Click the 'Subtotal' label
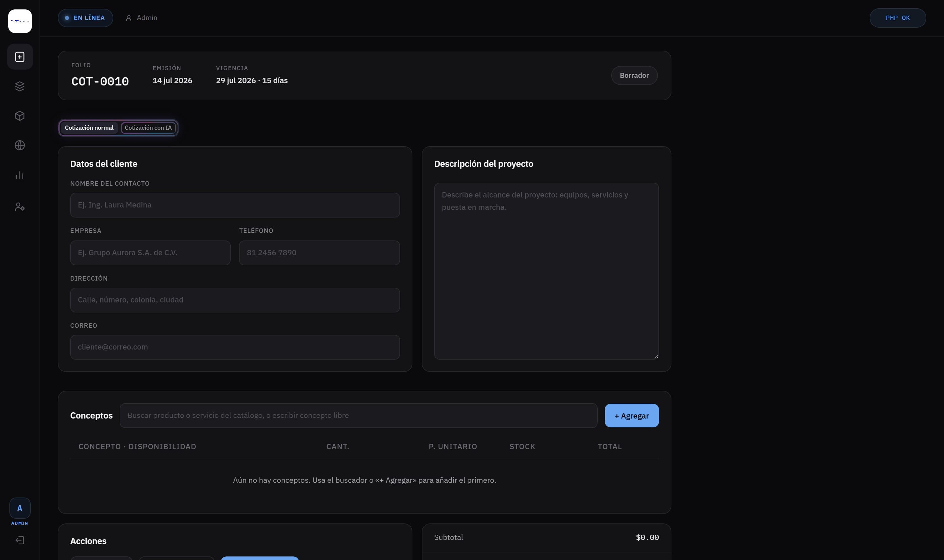 tap(448, 537)
